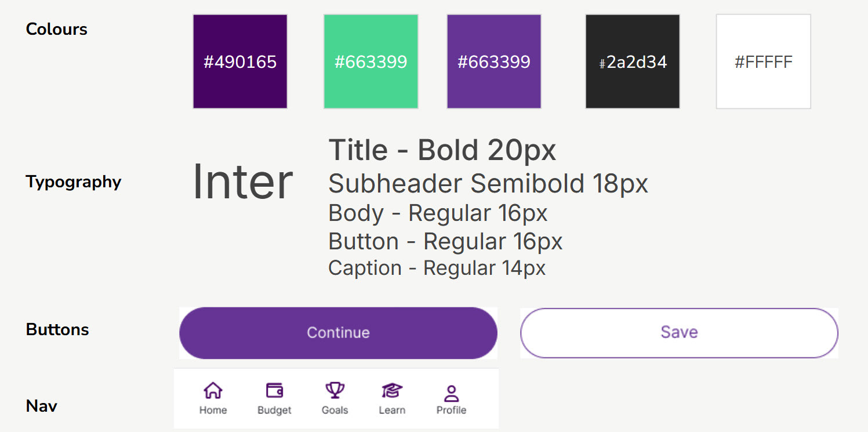Select the Goals trophy icon
Screen dimensions: 868x432
click(x=335, y=390)
